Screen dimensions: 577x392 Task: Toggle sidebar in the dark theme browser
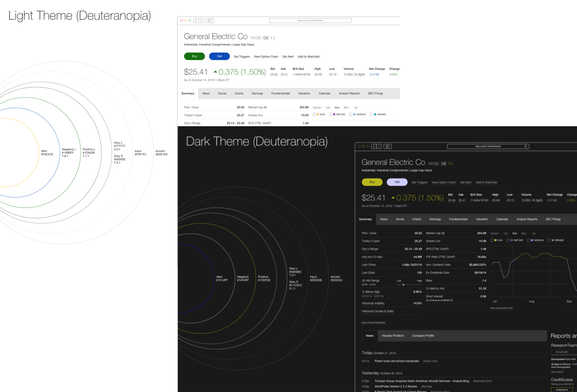(x=388, y=146)
